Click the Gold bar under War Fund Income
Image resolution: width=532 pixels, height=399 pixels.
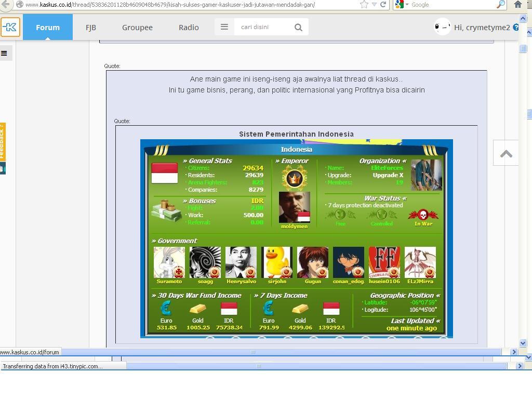(x=197, y=309)
